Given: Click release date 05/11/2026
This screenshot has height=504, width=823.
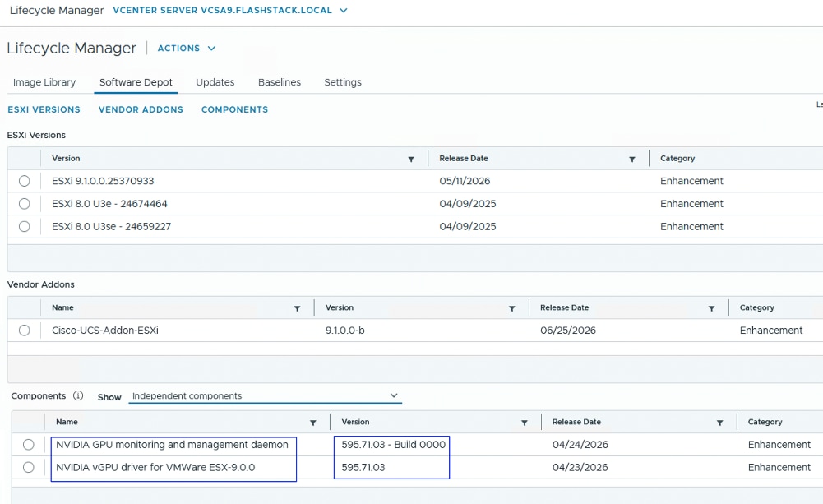Looking at the screenshot, I should click(465, 181).
